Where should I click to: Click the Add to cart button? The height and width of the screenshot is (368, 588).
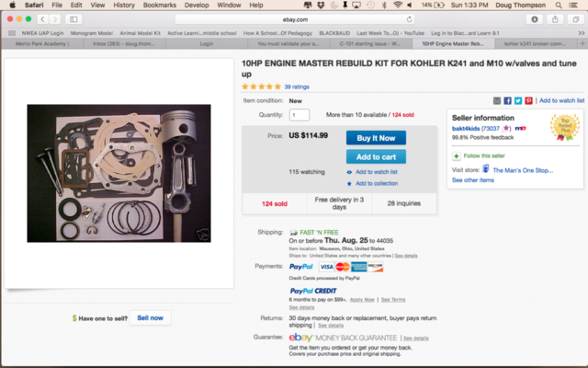coord(376,156)
